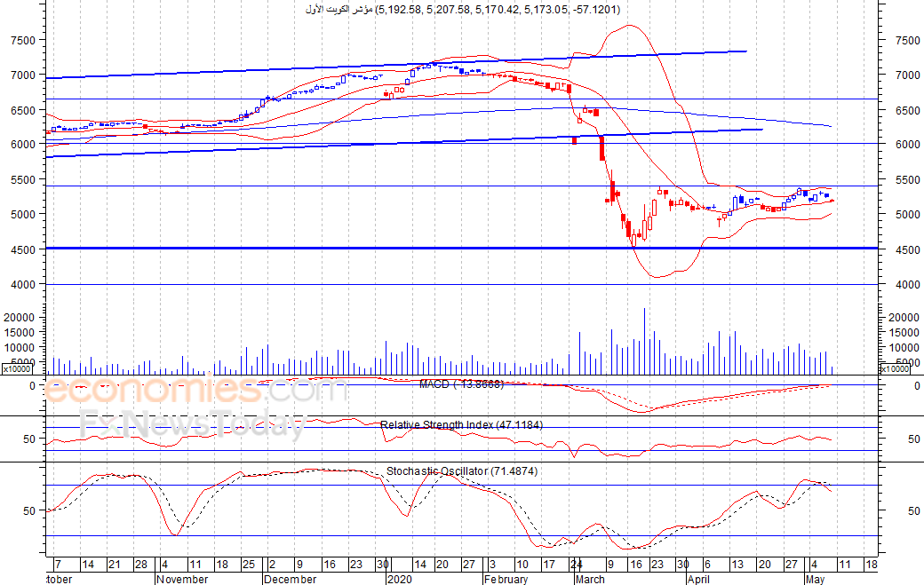924x585 pixels.
Task: Click the chart title with price values
Action: click(463, 10)
